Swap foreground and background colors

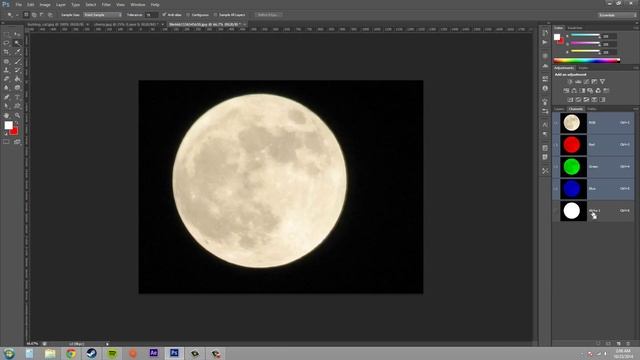click(17, 123)
